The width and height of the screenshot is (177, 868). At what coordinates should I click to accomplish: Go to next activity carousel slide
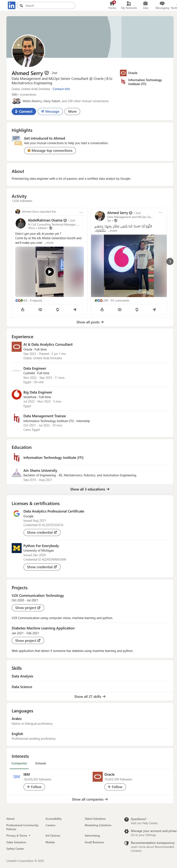point(170,261)
